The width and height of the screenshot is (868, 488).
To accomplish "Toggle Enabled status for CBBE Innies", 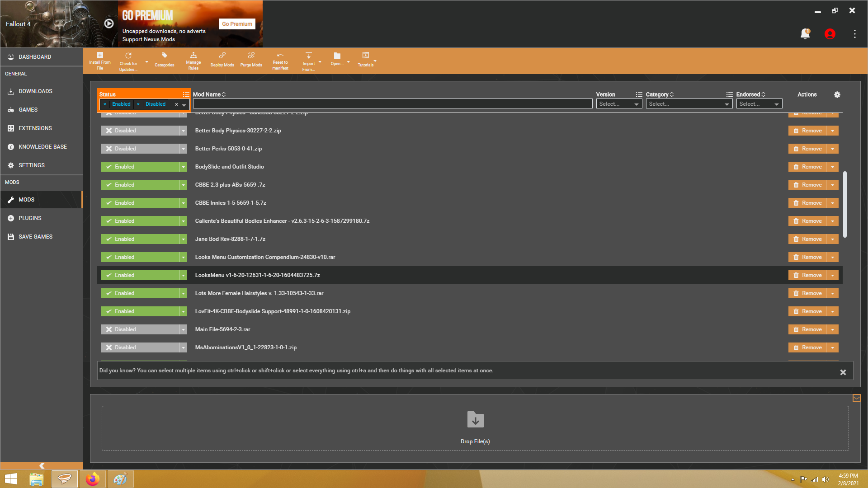I will pos(140,203).
